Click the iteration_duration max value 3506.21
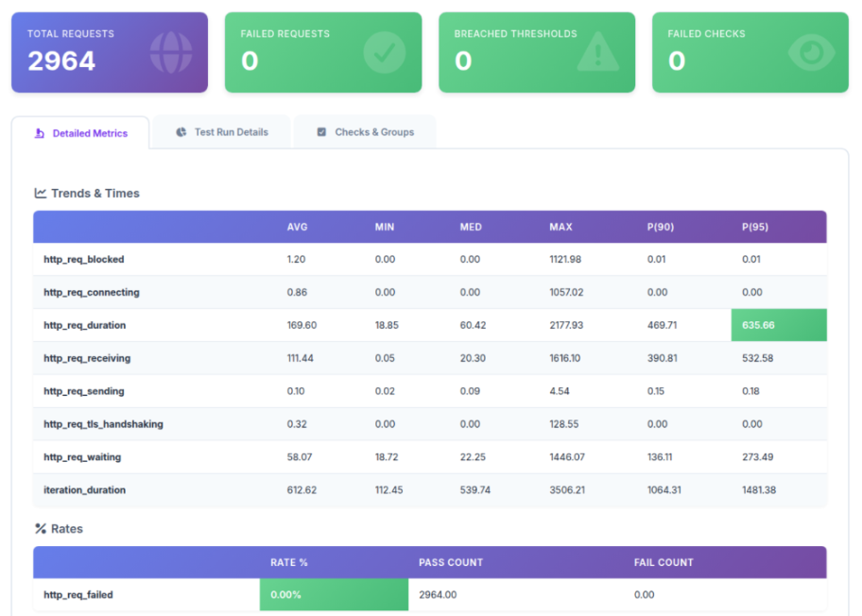Screen dimensions: 862x616 [567, 490]
